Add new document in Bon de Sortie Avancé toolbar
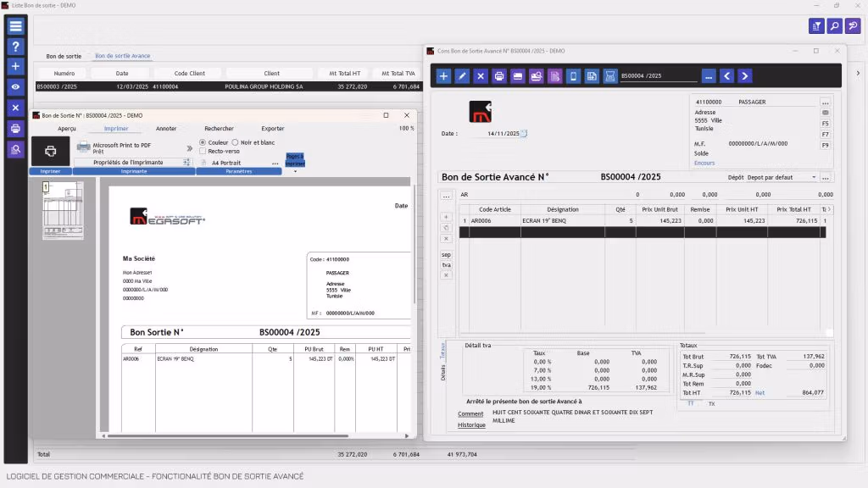 pos(443,75)
